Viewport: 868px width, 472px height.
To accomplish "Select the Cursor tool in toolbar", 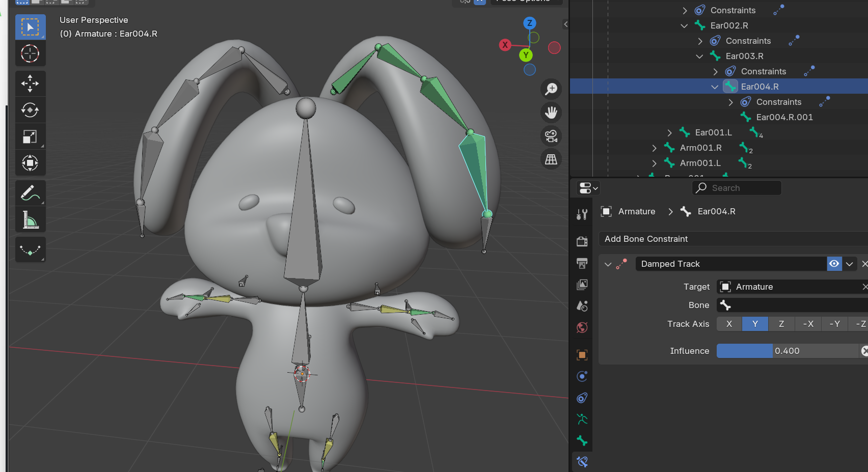I will (x=30, y=53).
